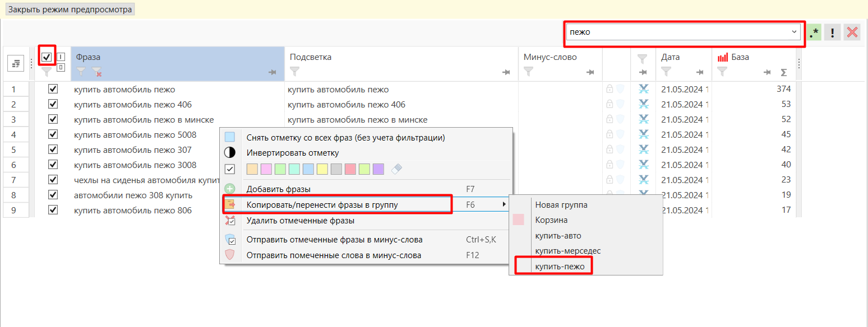
Task: Click 'Закрыть режим предпросмотра' button
Action: (70, 10)
